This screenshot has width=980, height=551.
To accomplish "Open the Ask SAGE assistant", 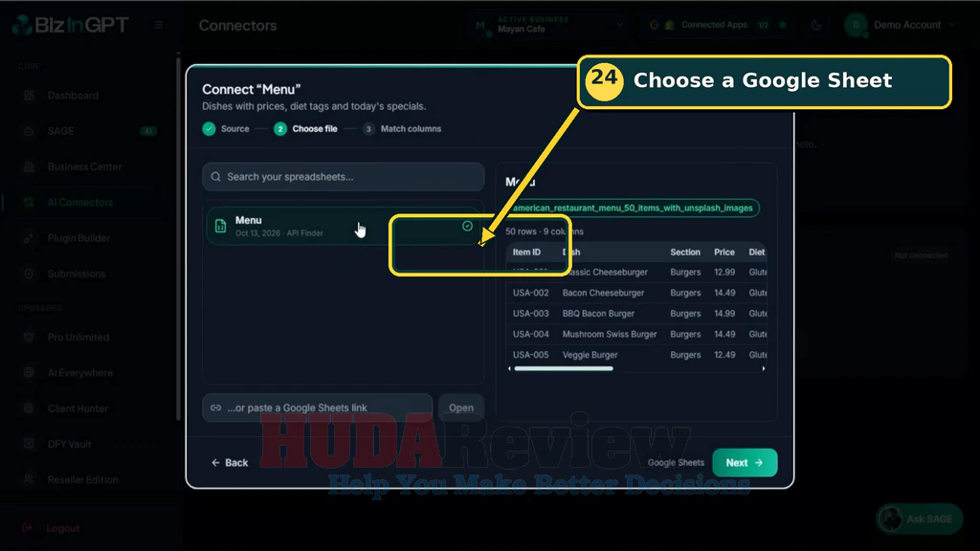I will [920, 519].
